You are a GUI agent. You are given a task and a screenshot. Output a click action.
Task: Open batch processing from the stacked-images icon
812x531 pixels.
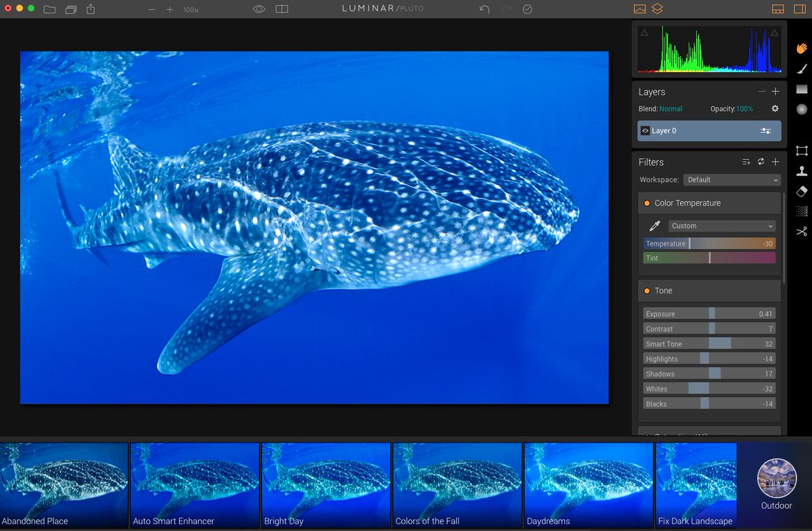71,9
